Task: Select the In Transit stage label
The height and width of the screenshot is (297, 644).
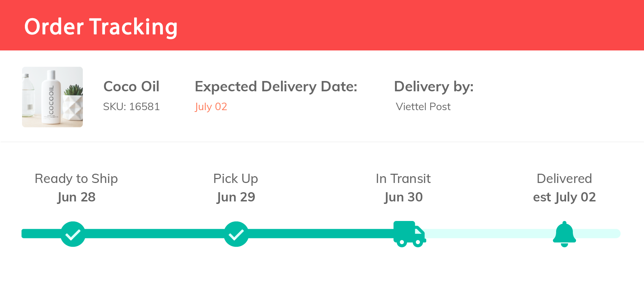Action: tap(403, 179)
